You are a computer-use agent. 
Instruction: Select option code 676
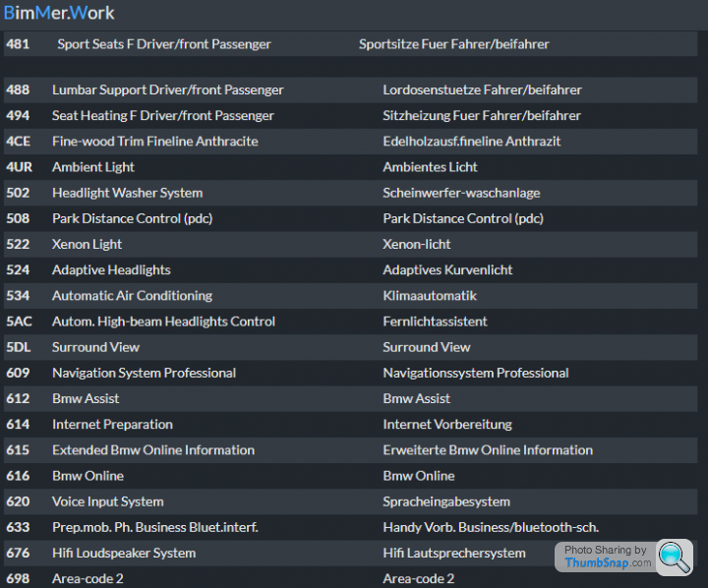(18, 554)
